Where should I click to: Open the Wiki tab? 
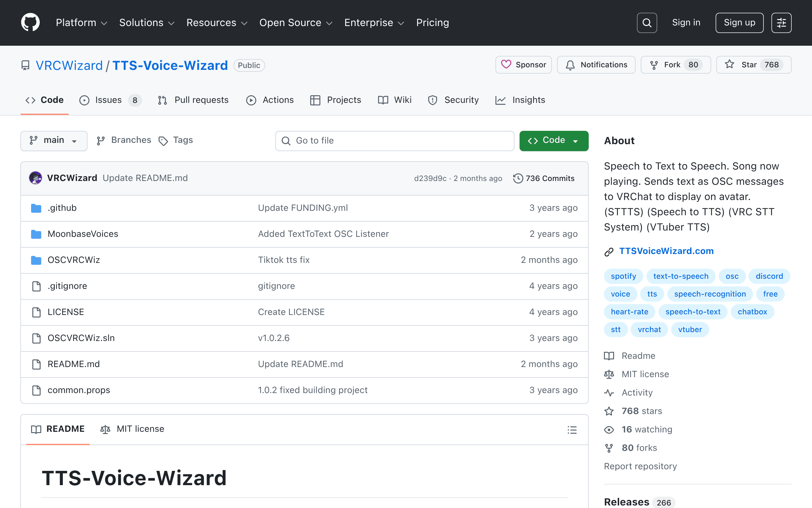click(395, 100)
